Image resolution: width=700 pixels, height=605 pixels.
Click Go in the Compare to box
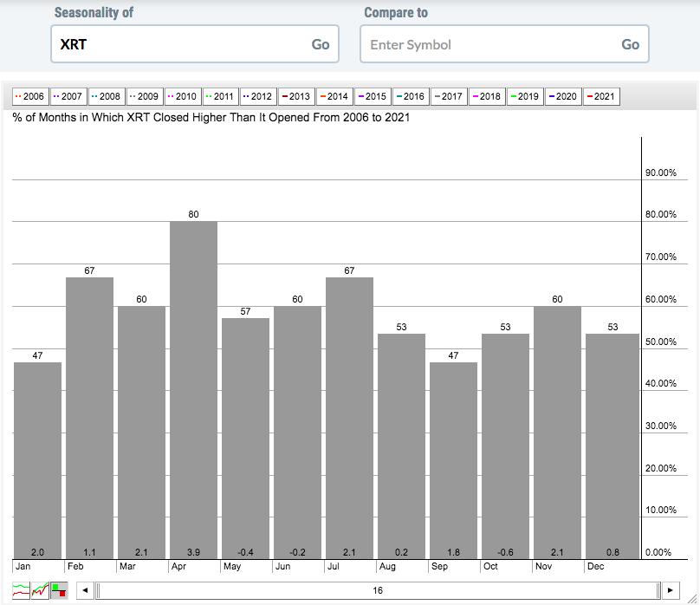630,44
